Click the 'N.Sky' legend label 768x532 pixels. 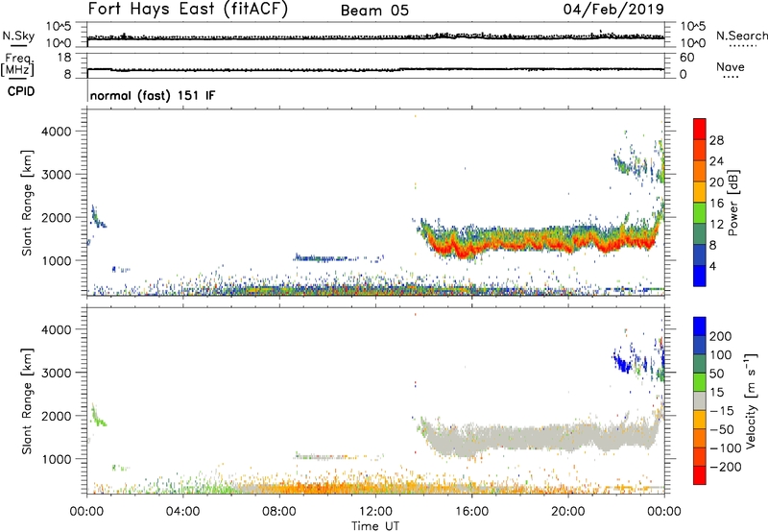coord(18,36)
